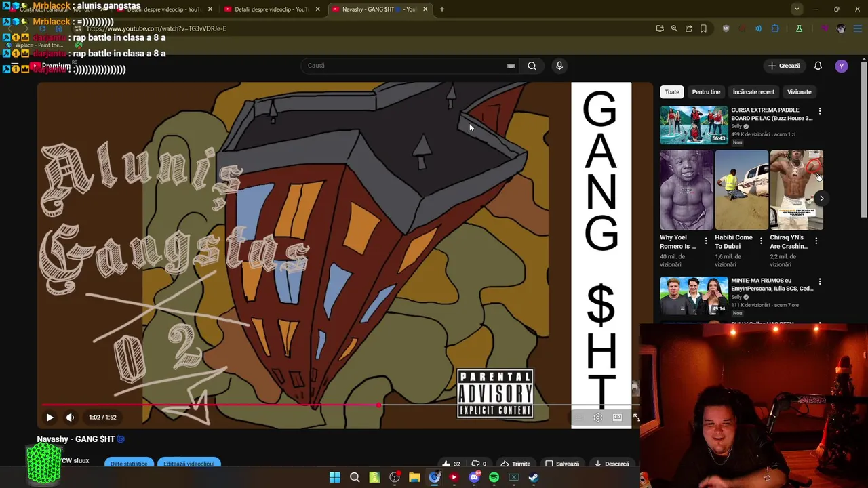
Task: Open the red YouTube taskbar app icon
Action: click(x=454, y=477)
